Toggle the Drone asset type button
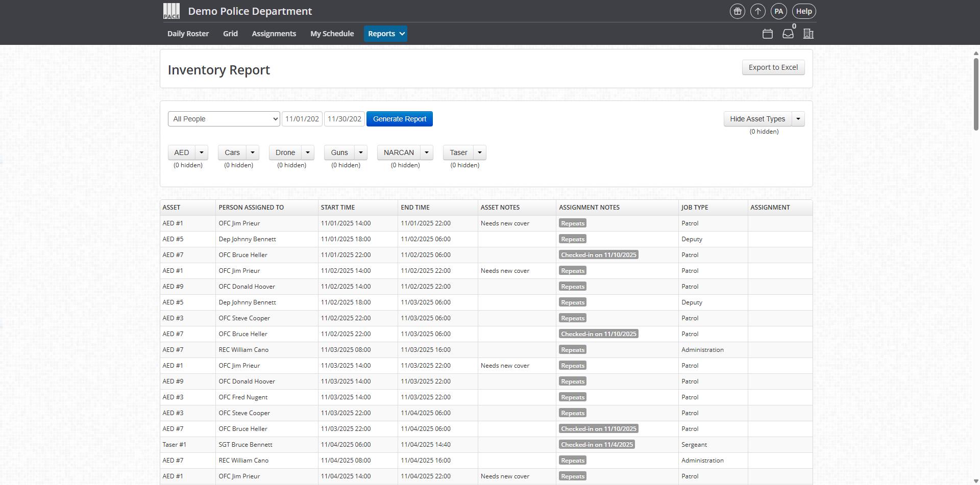Screen dimensions: 980x485 pyautogui.click(x=285, y=152)
